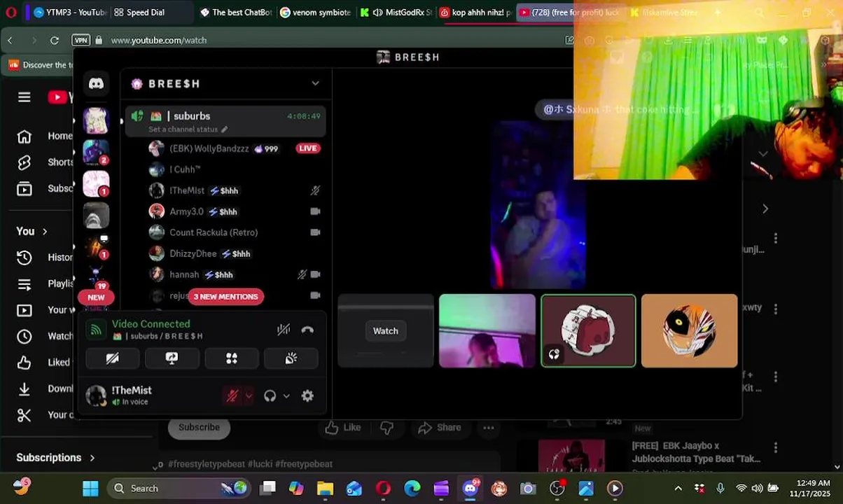Expand the You section in YouTube

(x=32, y=231)
